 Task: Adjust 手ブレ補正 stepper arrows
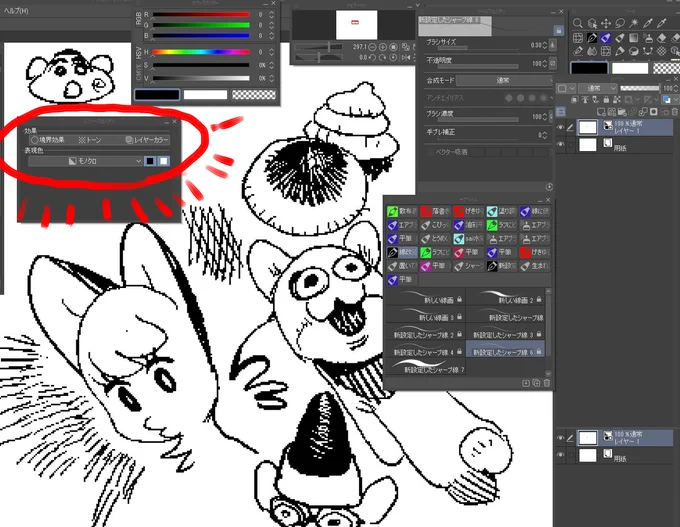click(545, 135)
